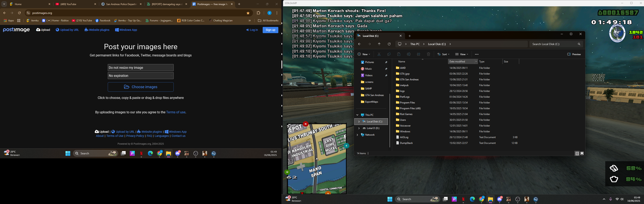Open See more ellipsis in Explorer toolbar
This screenshot has height=204, width=644.
(x=476, y=54)
